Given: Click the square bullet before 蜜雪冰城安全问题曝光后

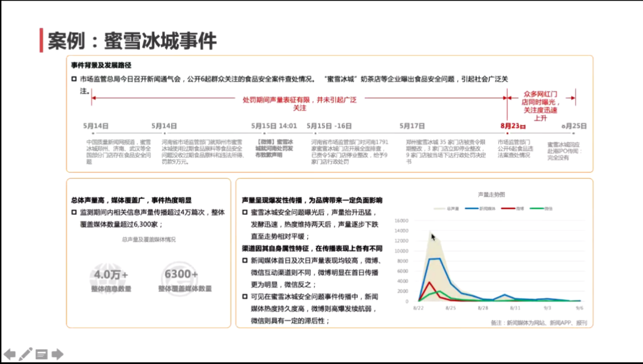Looking at the screenshot, I should click(x=245, y=212).
